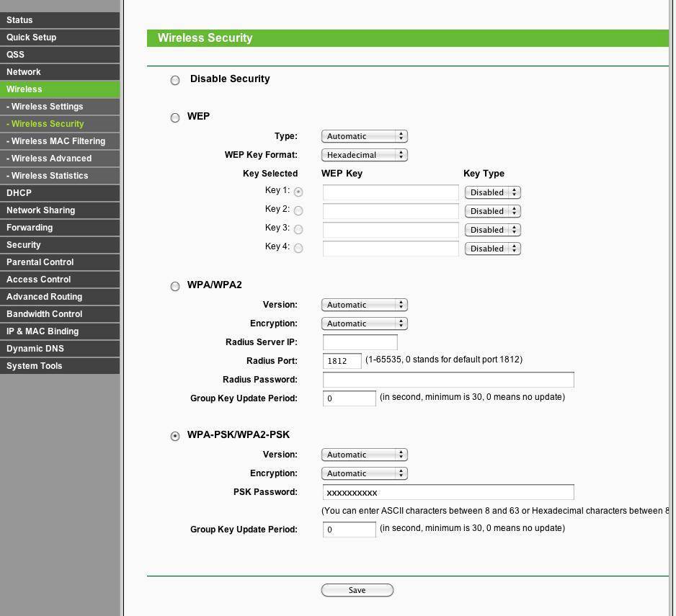The height and width of the screenshot is (616, 676).
Task: Select the Key 2 radio button
Action: [298, 210]
